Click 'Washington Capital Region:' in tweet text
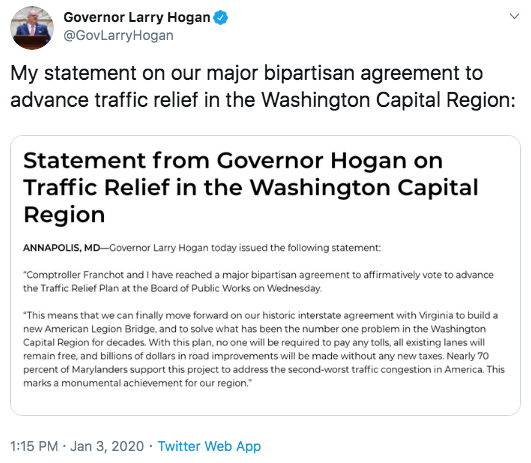Screen dimensions: 531x463 (x=388, y=100)
